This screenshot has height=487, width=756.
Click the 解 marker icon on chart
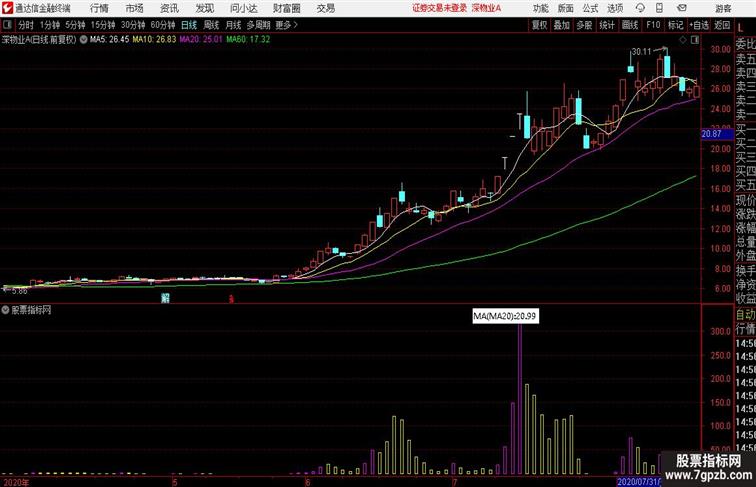165,298
